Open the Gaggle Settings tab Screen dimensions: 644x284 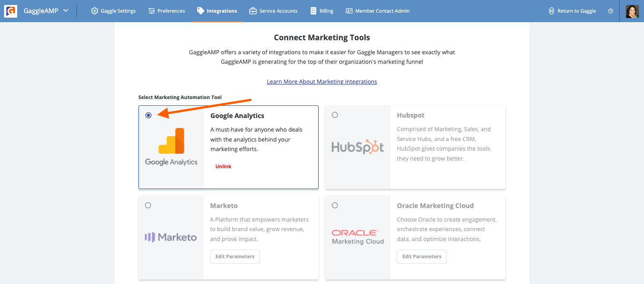point(113,11)
